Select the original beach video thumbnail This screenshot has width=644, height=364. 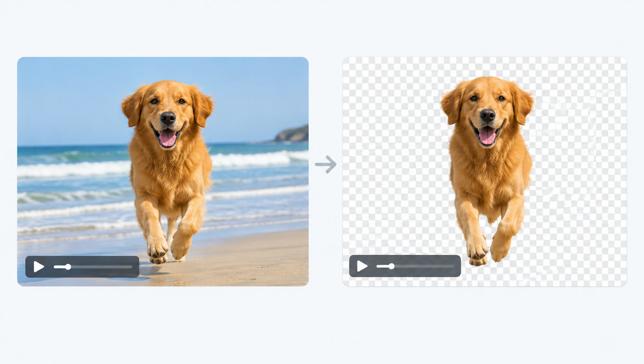pos(163,172)
